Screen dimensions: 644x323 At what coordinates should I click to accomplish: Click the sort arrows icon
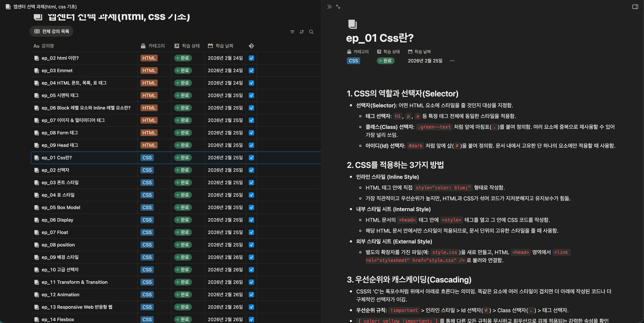tap(302, 32)
